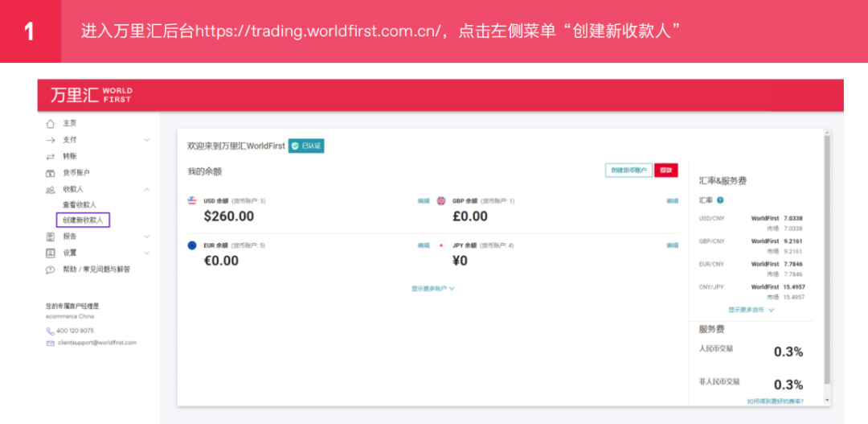Click the report icon beside 报告
The image size is (868, 424).
(x=51, y=237)
